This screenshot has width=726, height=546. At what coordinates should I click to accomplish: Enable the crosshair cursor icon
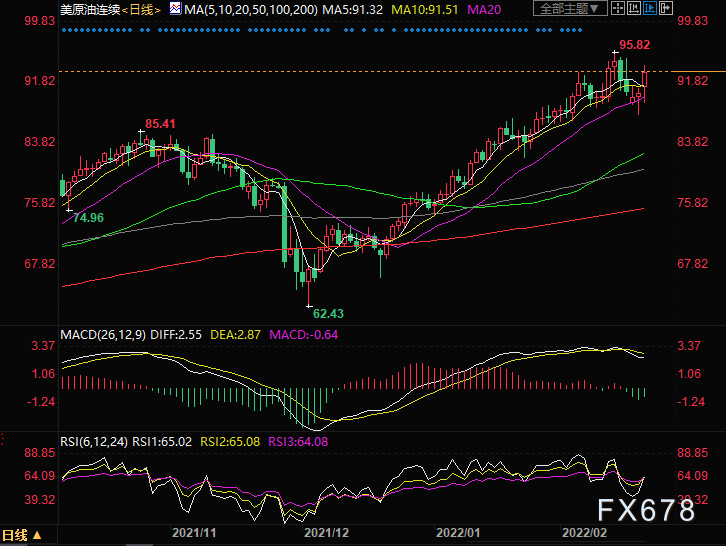tap(618, 8)
